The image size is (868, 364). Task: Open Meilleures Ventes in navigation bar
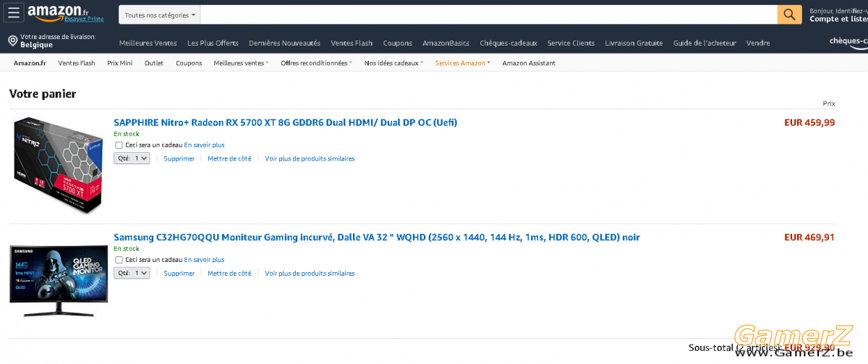coord(148,43)
